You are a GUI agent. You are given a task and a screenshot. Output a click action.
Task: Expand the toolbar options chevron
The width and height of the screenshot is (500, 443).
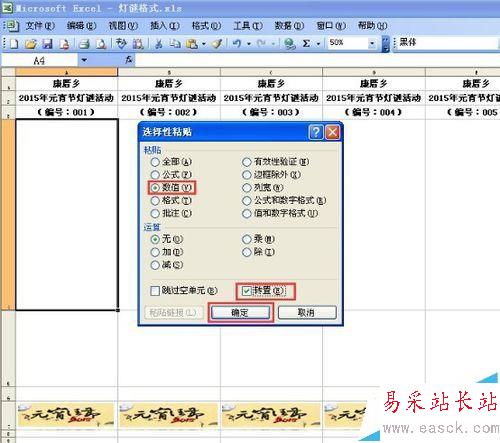tap(385, 44)
